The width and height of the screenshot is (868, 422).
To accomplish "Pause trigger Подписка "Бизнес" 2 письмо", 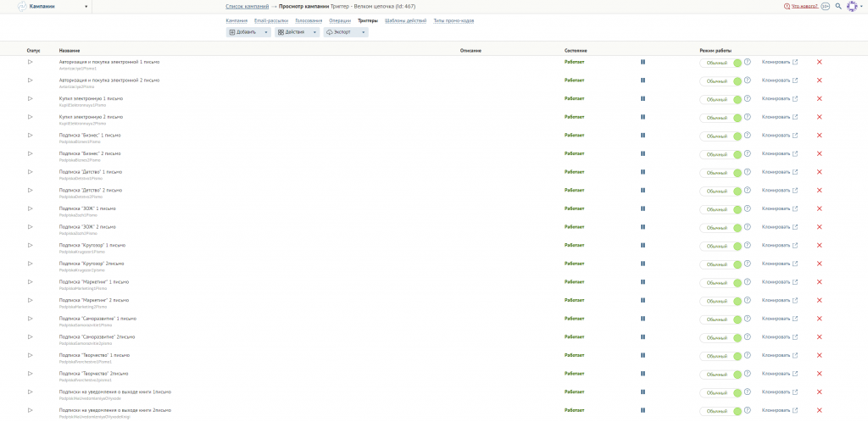I will (643, 153).
